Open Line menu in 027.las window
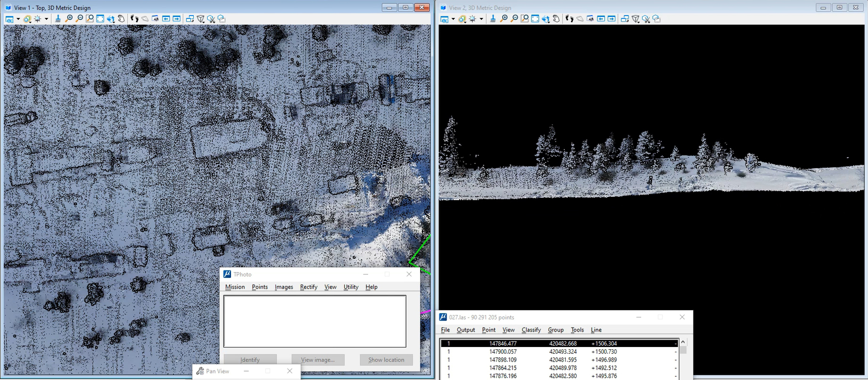The width and height of the screenshot is (868, 380). point(596,330)
